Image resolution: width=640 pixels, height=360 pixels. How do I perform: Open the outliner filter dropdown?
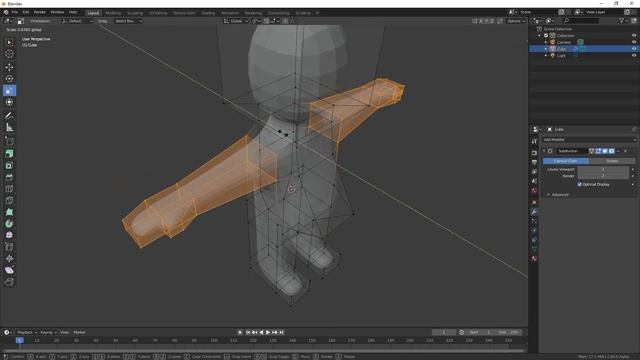pyautogui.click(x=623, y=20)
